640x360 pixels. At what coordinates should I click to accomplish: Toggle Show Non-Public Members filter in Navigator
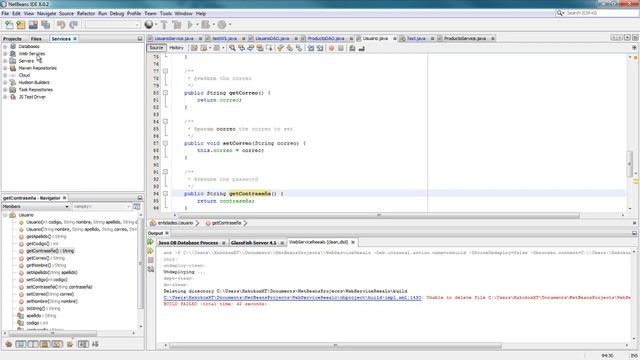pos(45,344)
